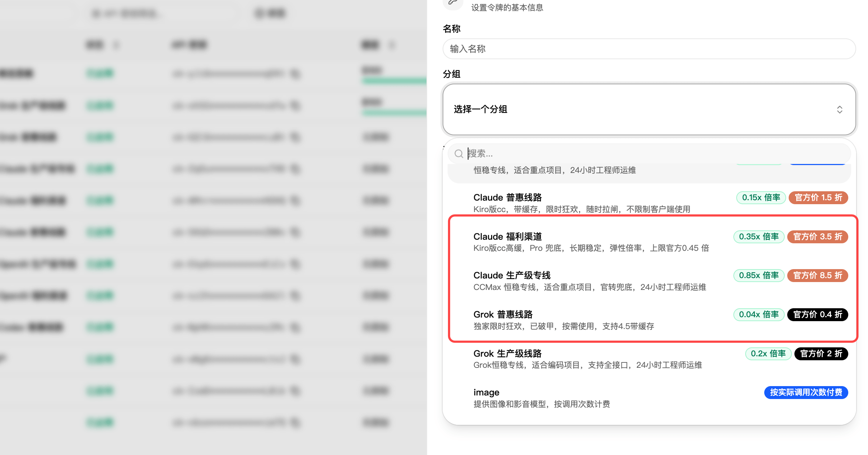Click the 0.15x 倍率 badge

761,197
